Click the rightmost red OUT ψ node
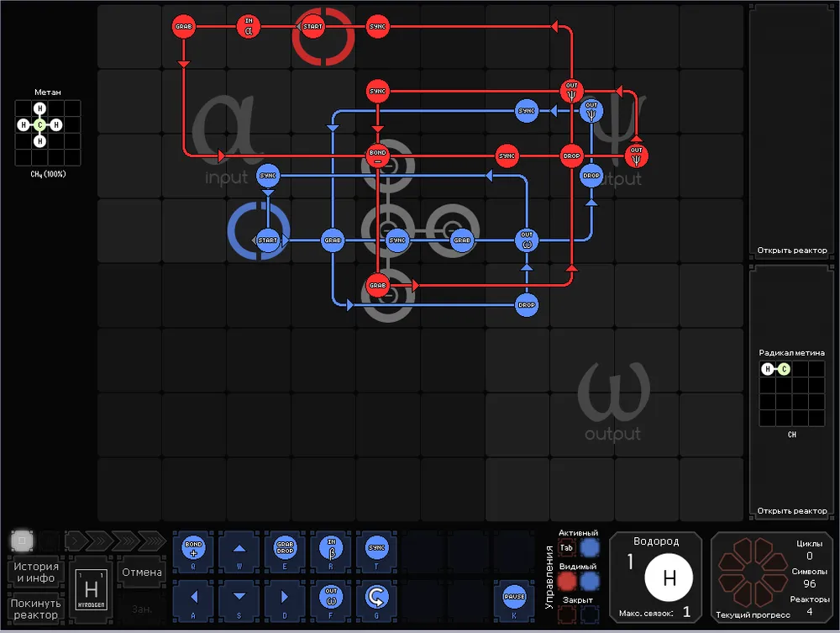Image resolution: width=840 pixels, height=633 pixels. 637,156
